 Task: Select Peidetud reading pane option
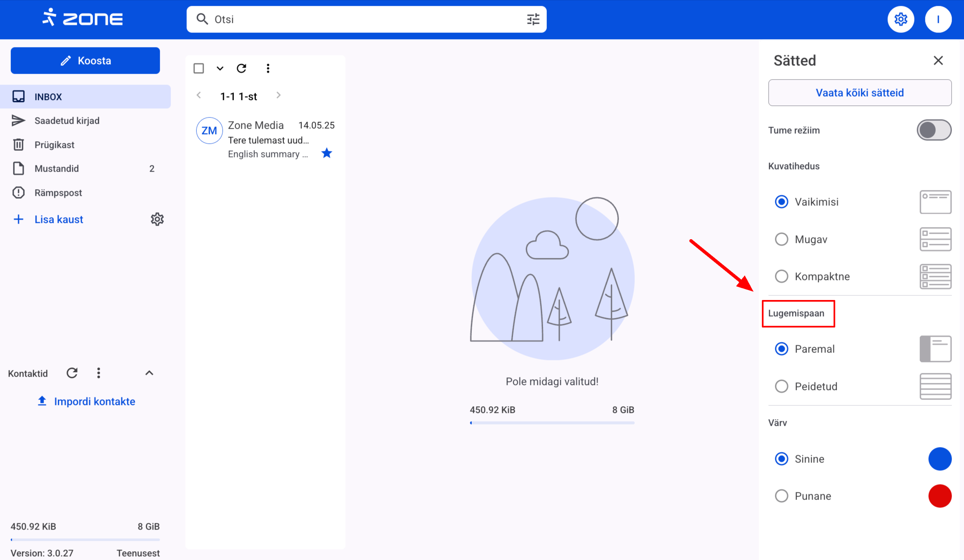[x=781, y=386]
